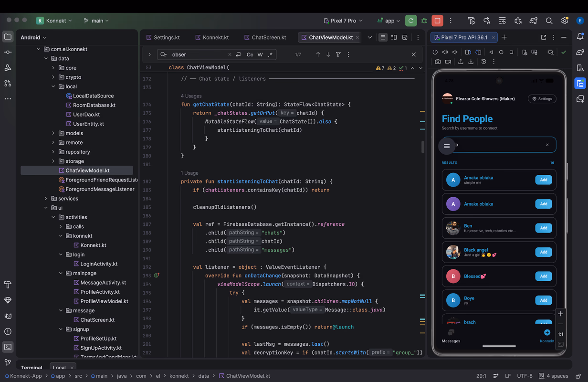Click Add button for Boye
Viewport: 588px width, 382px height.
point(544,300)
